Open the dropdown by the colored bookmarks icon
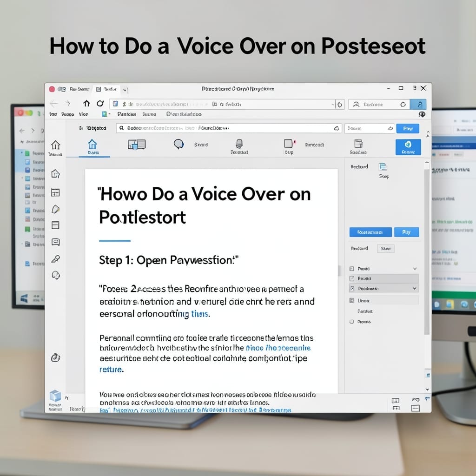Screen dimensions: 476x476 [109, 114]
